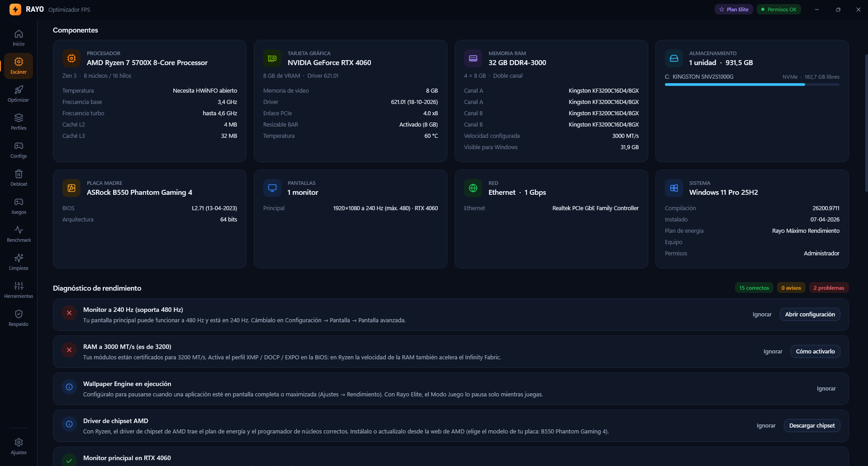Switch to the Configs section
This screenshot has height=466, width=868.
click(19, 150)
